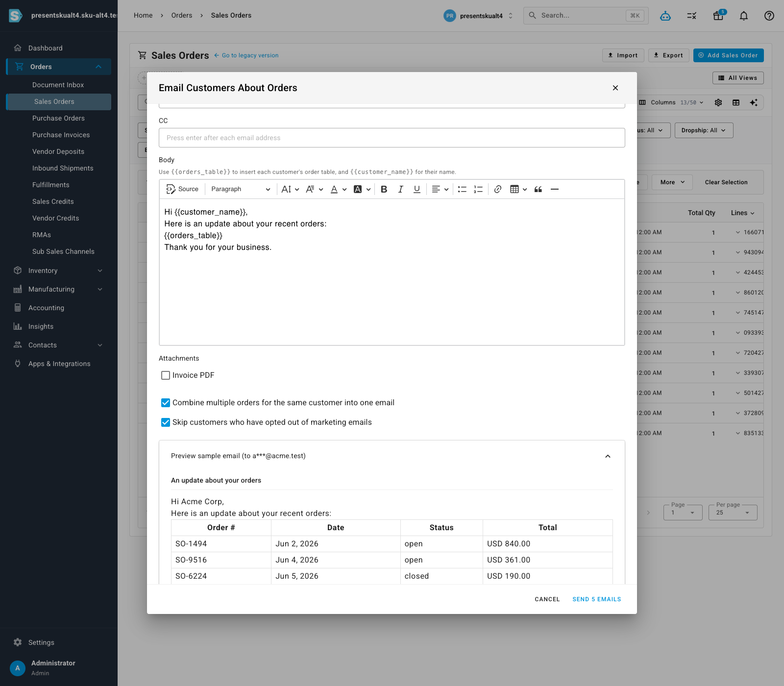
Task: Open the font color picker
Action: click(338, 189)
